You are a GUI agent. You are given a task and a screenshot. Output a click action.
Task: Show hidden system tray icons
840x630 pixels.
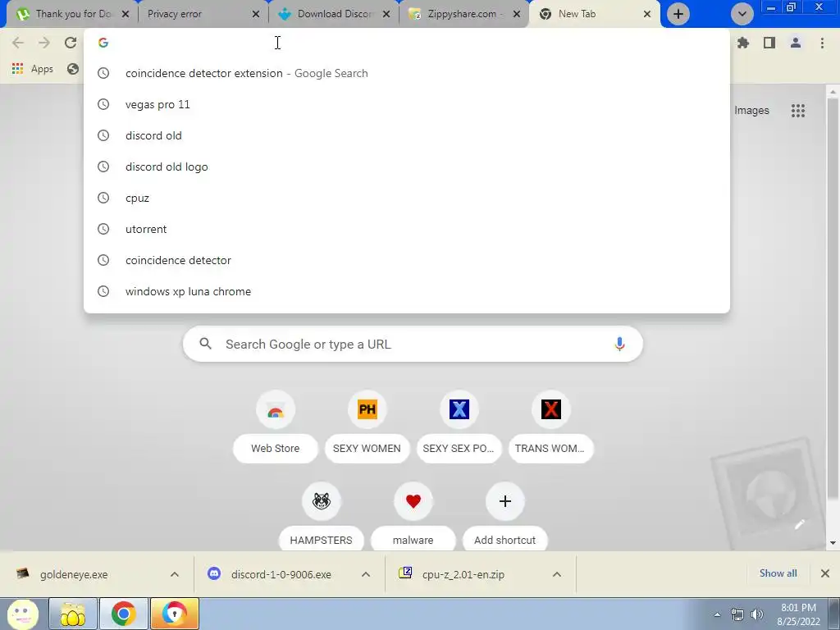click(x=717, y=614)
